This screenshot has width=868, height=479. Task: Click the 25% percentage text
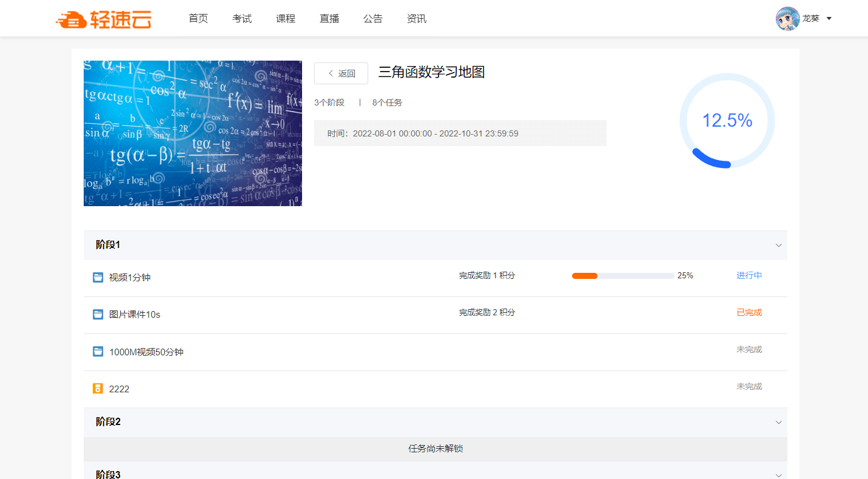pyautogui.click(x=685, y=275)
